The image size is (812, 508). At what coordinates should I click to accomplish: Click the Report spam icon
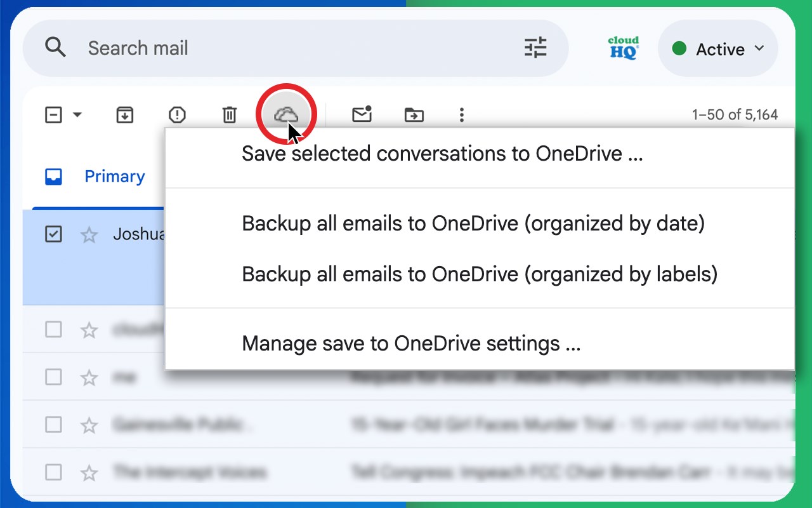click(177, 115)
